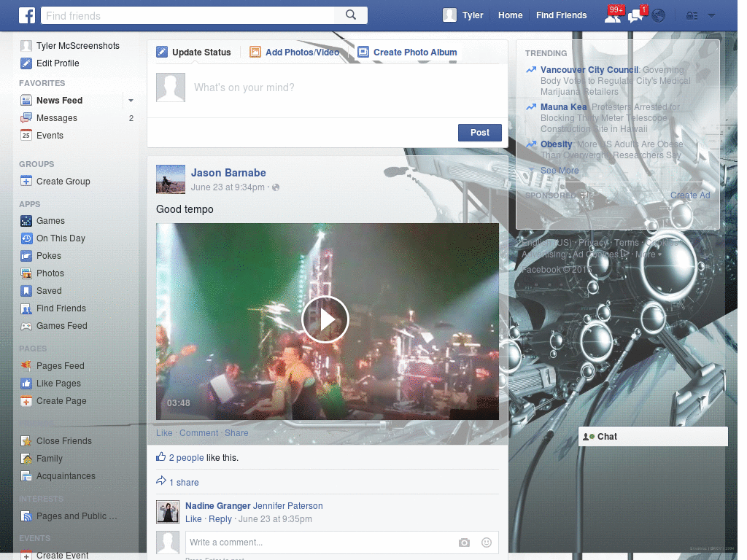747x560 pixels.
Task: Attach a photo with camera icon
Action: [x=464, y=542]
